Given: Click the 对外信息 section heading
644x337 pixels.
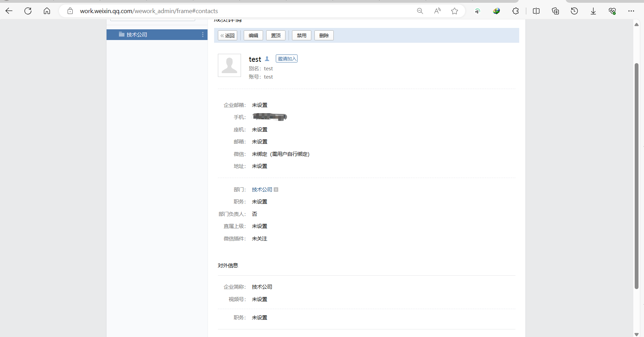Looking at the screenshot, I should (x=228, y=265).
